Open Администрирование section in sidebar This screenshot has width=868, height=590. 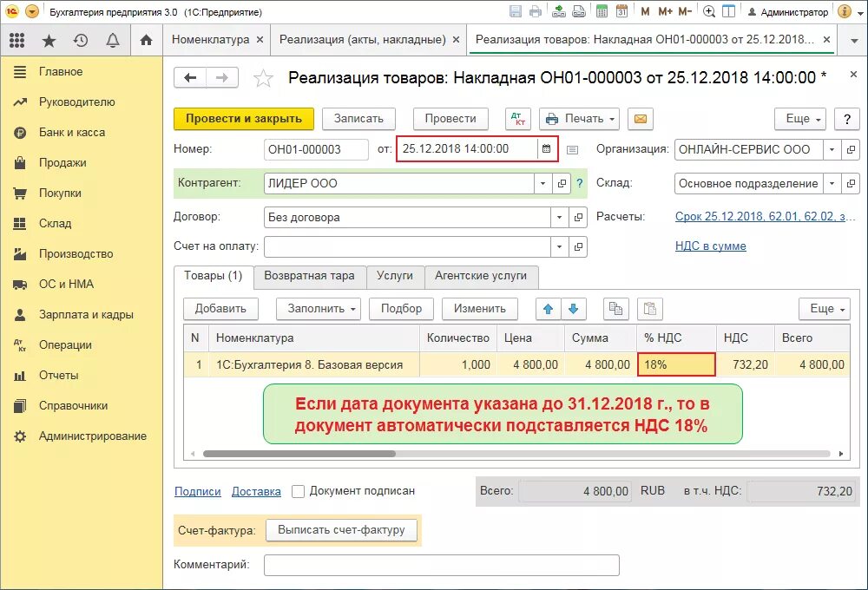tap(93, 436)
